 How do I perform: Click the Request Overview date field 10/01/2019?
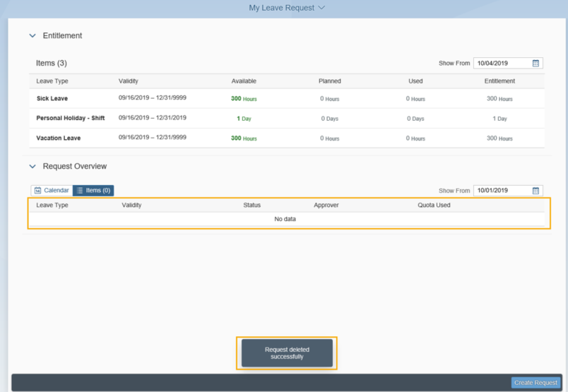pos(502,191)
